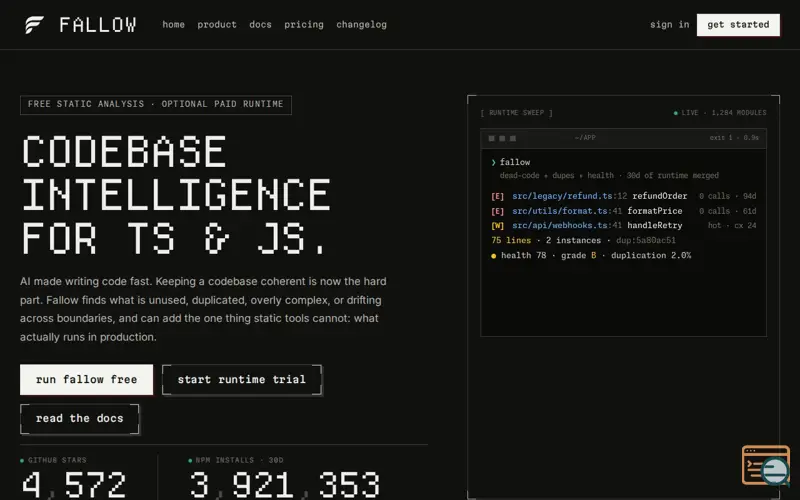Click the 'health 78' status text
800x500 pixels.
click(523, 255)
